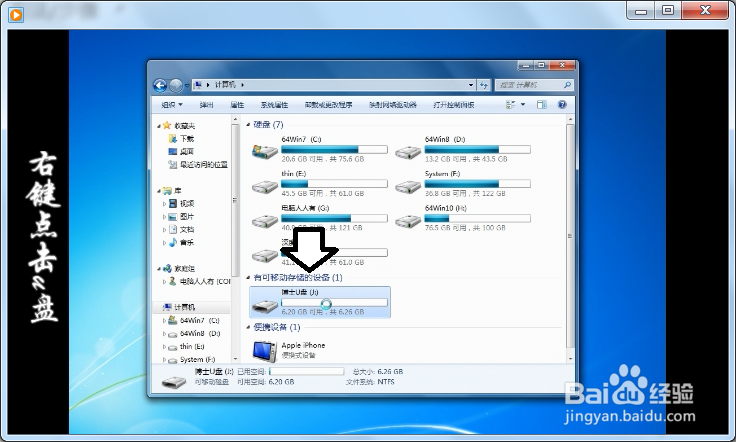Click the Explorer forward navigation arrow
This screenshot has width=736, height=442.
tap(176, 85)
